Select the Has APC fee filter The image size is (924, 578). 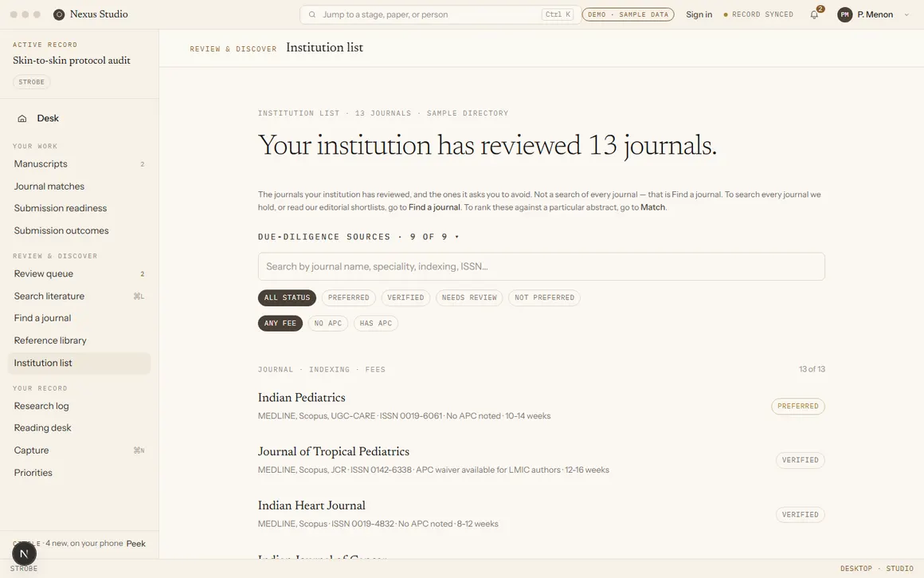coord(376,323)
